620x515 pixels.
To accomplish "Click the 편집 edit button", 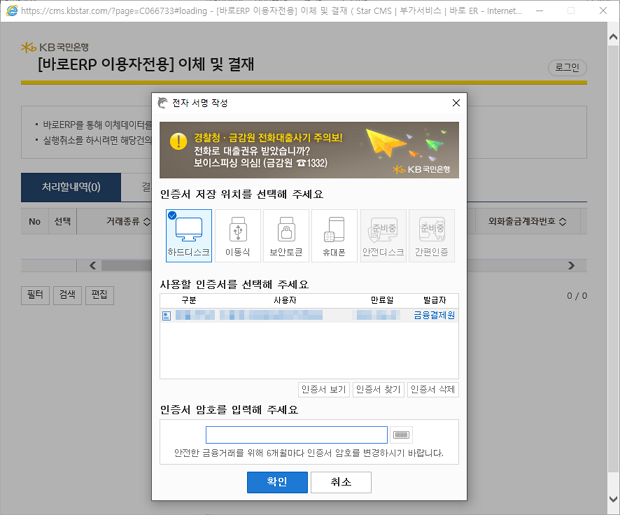I will point(99,295).
